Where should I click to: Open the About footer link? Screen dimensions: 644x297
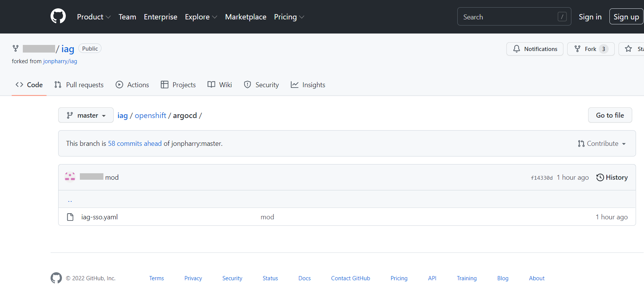click(537, 278)
